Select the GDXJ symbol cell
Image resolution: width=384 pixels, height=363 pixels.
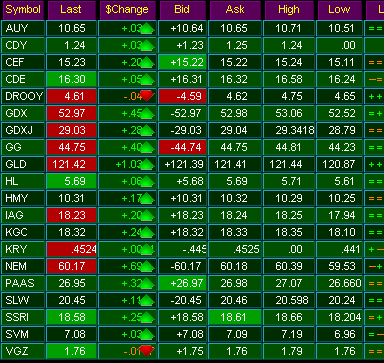pos(23,130)
